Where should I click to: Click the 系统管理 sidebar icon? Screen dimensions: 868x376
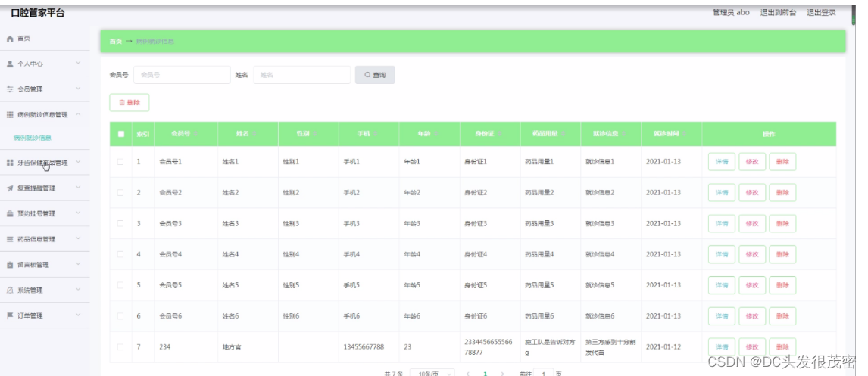click(x=9, y=291)
